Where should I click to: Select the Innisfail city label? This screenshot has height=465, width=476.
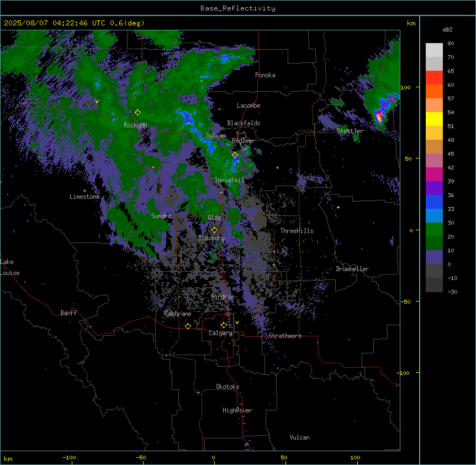point(229,180)
